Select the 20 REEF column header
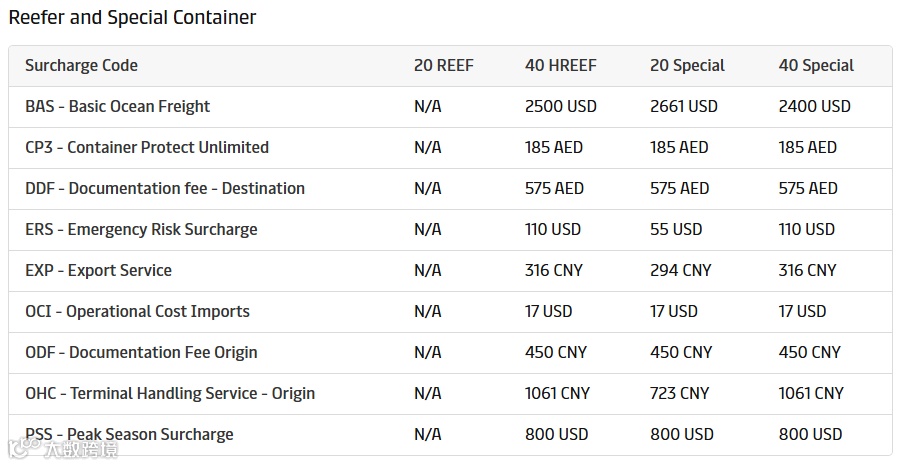This screenshot has height=466, width=902. [x=443, y=66]
